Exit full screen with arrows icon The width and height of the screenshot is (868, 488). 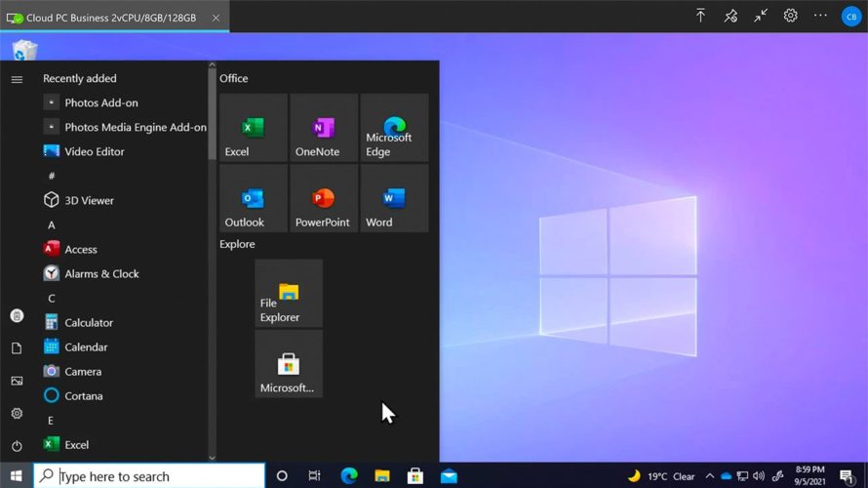click(761, 16)
